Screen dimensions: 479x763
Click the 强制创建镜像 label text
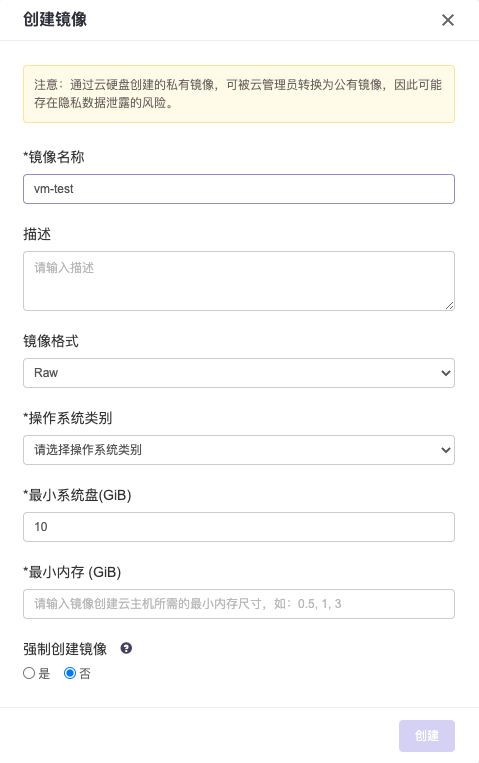[65, 649]
